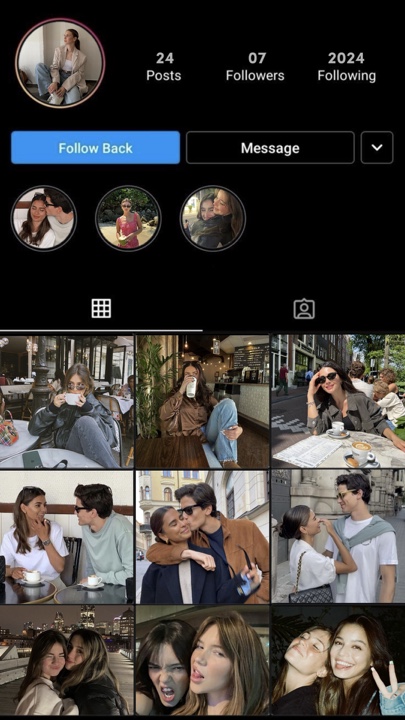Open post of the couple in white shirts on the street
This screenshot has height=720, width=405.
pos(338,537)
